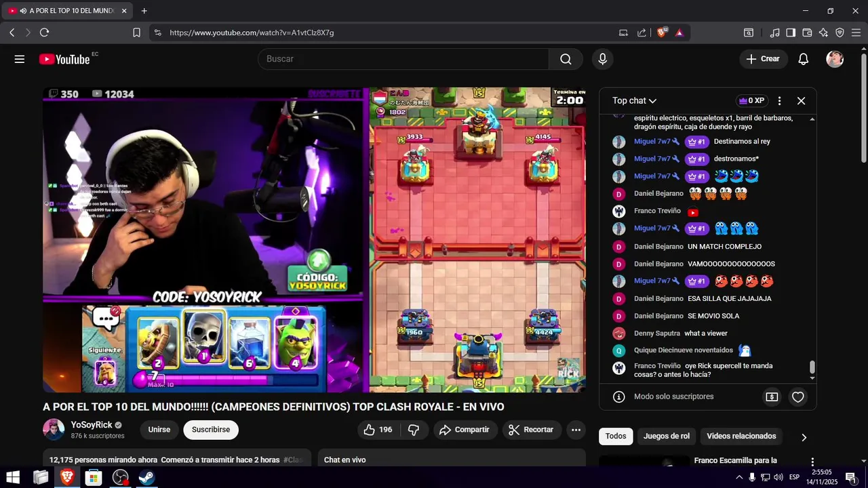Go back with browser back arrow

point(12,33)
